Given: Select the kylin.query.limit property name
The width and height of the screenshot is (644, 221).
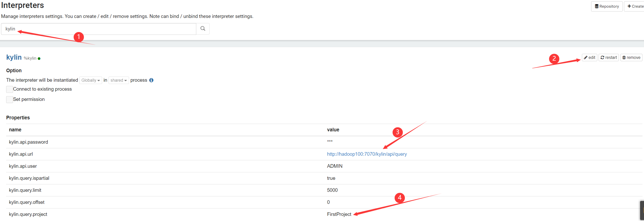Looking at the screenshot, I should (x=25, y=190).
